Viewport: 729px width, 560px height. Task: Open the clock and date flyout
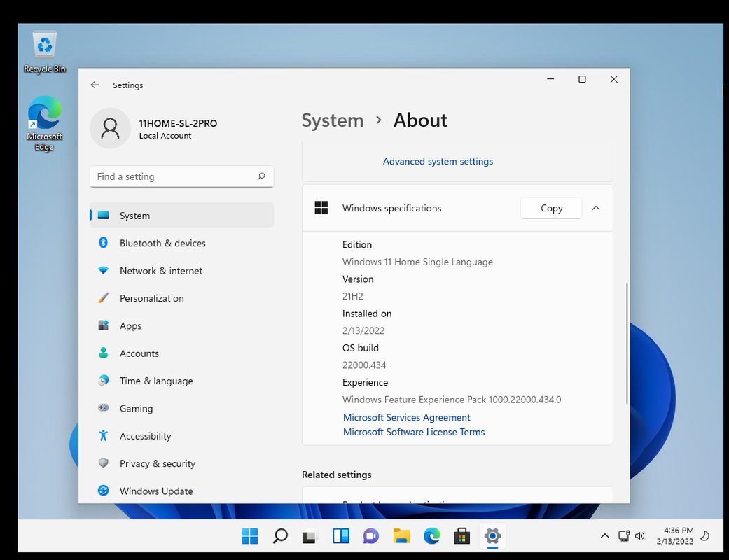(675, 535)
